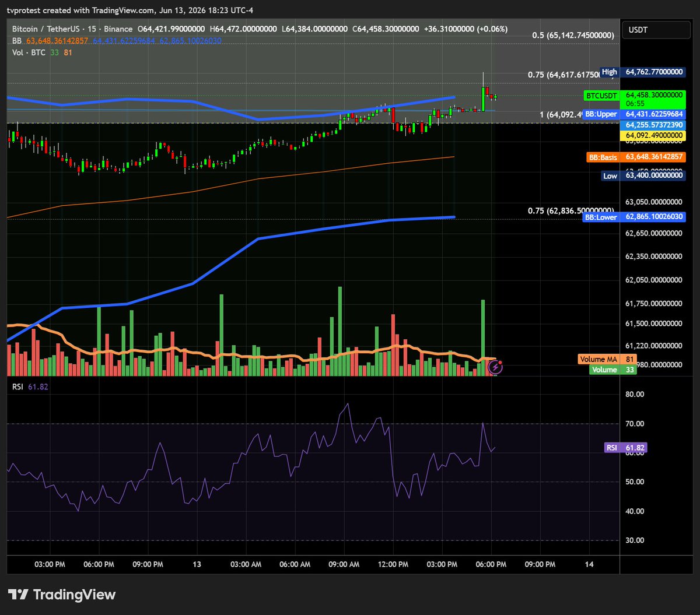Click the 62,350 price scale value
Viewport: 700px width, 615px height.
pos(653,256)
